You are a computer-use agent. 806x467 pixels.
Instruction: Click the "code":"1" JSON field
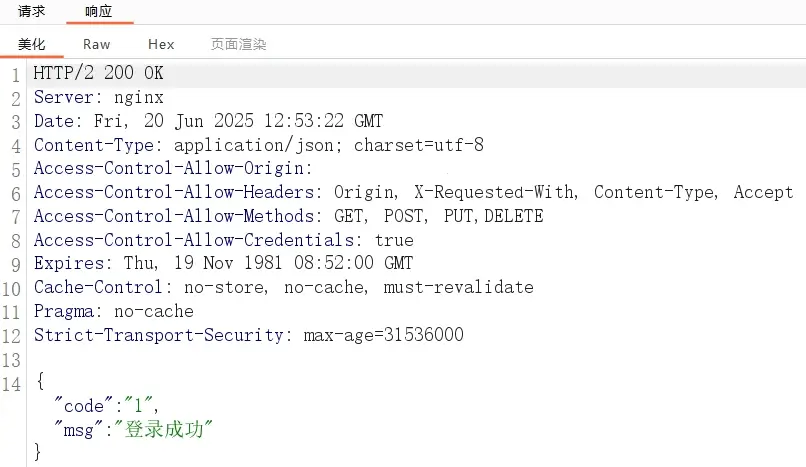pos(106,405)
